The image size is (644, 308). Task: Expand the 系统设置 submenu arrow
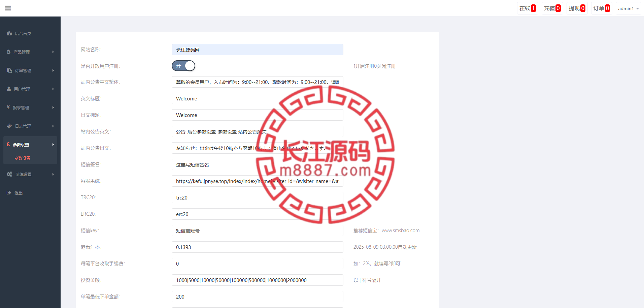pyautogui.click(x=53, y=174)
